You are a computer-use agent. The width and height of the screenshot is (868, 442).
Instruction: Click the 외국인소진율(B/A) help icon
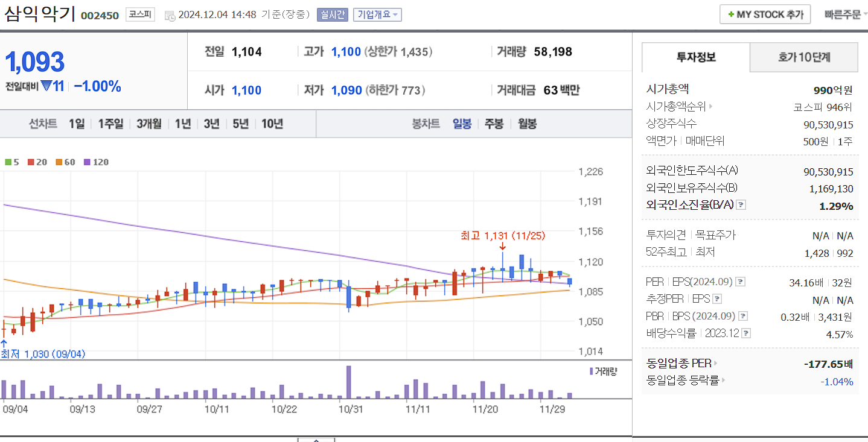pyautogui.click(x=741, y=204)
